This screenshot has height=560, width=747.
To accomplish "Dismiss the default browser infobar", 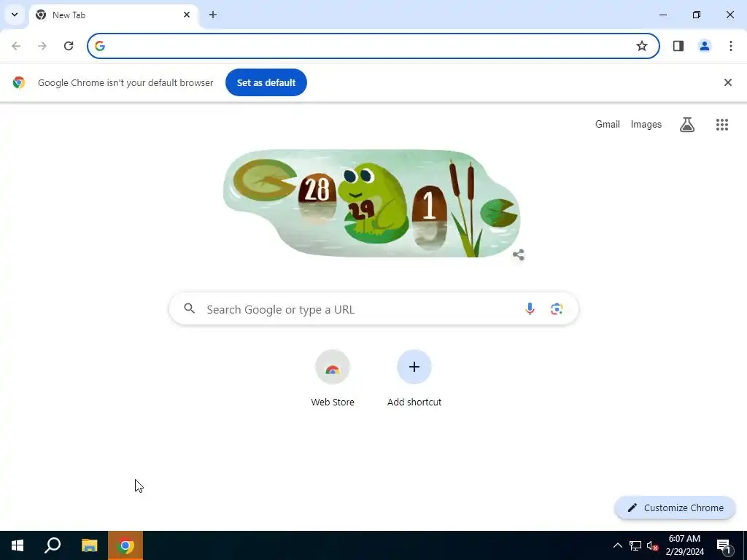I will tap(728, 82).
